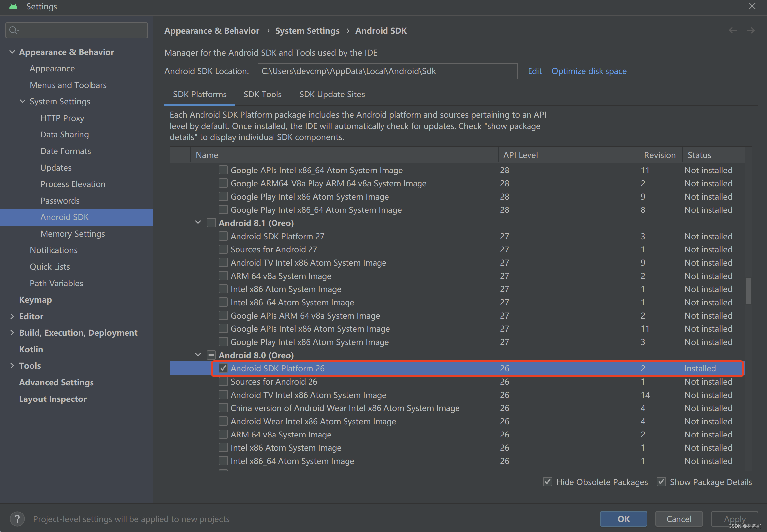Click the OK button
Screen dimensions: 767x532
[x=623, y=519]
